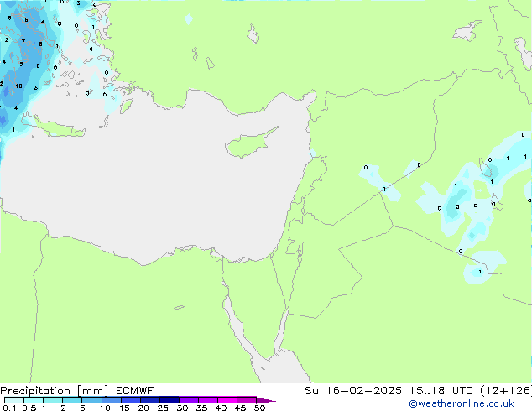Click the 0.5–1 mm legend color box
The height and width of the screenshot is (411, 532).
coord(34,400)
